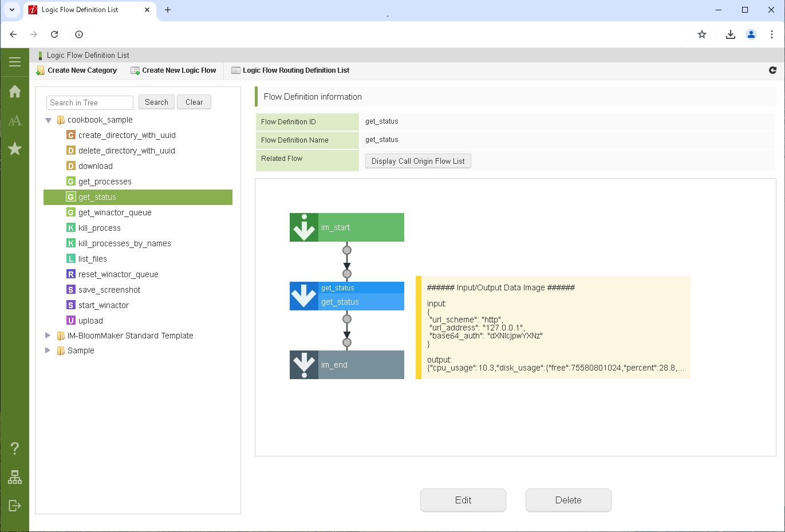Open the browser three-dot menu
Screen dimensions: 785x532
coord(772,34)
